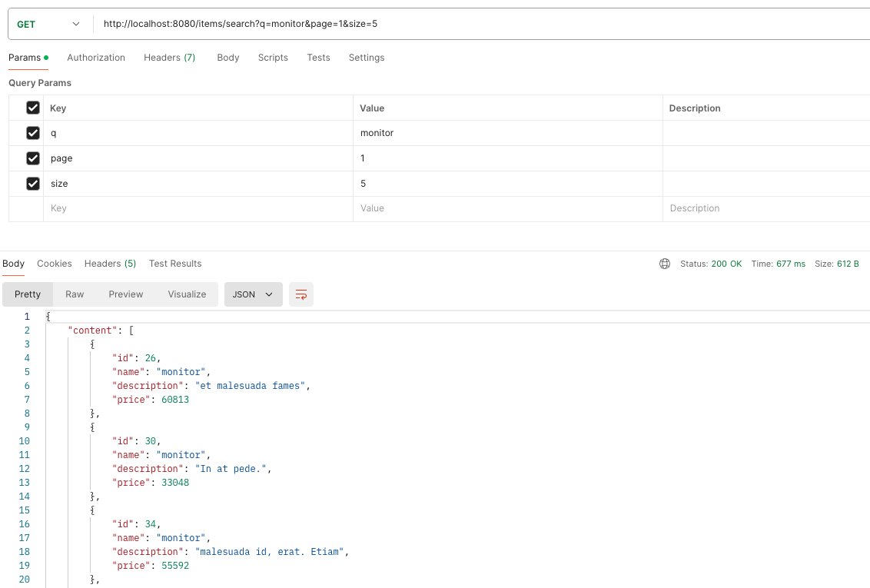The image size is (870, 588).
Task: Click price value 55592
Action: [x=175, y=566]
